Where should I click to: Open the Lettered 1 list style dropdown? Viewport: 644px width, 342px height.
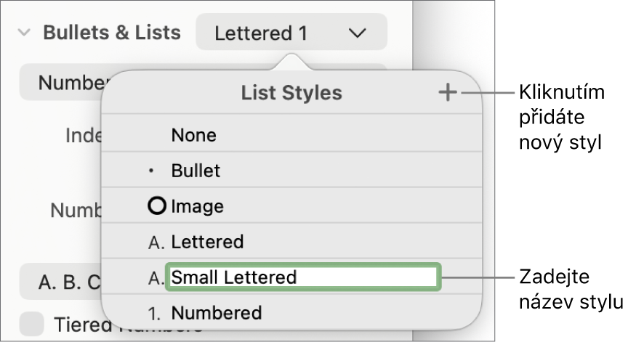(291, 33)
